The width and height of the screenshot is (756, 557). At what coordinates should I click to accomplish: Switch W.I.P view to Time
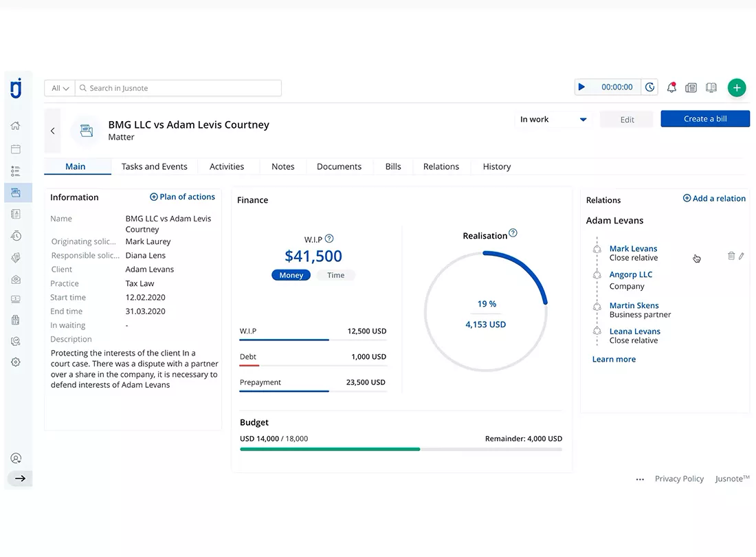point(335,275)
